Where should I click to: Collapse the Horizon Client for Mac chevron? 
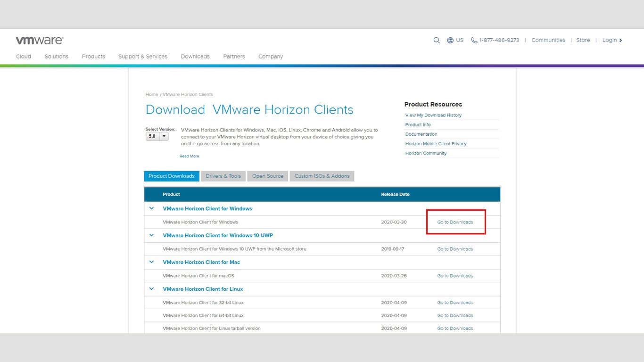coord(152,262)
